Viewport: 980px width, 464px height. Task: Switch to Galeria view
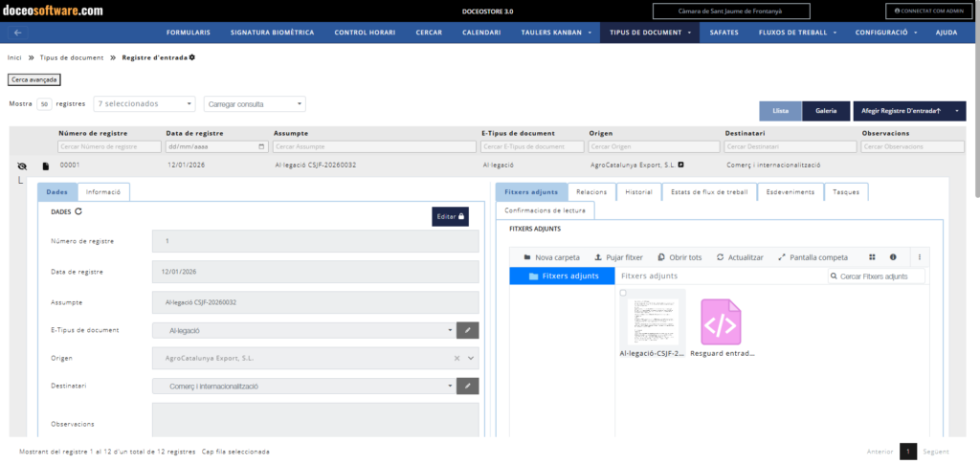(825, 111)
